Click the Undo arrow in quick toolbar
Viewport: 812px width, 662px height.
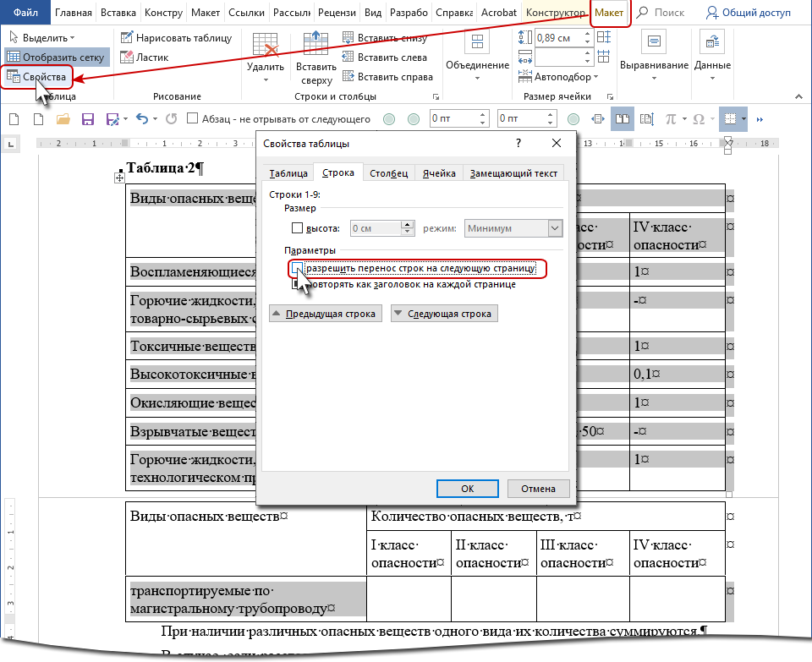tap(141, 119)
